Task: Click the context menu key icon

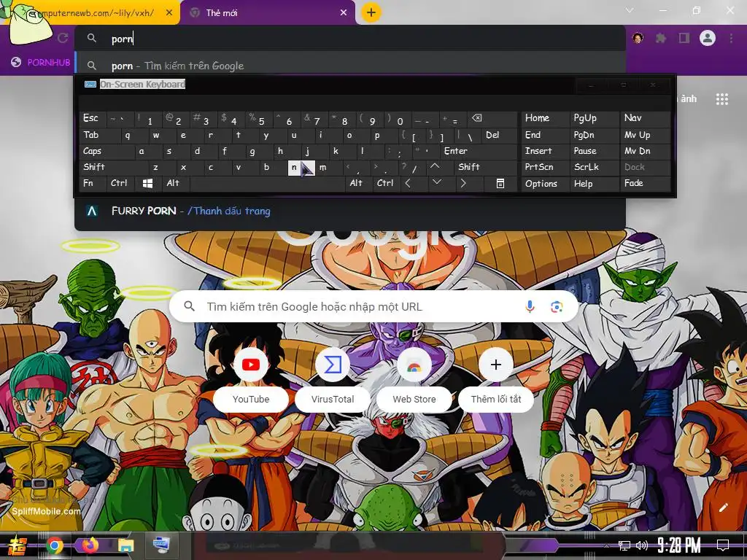Action: coord(500,183)
